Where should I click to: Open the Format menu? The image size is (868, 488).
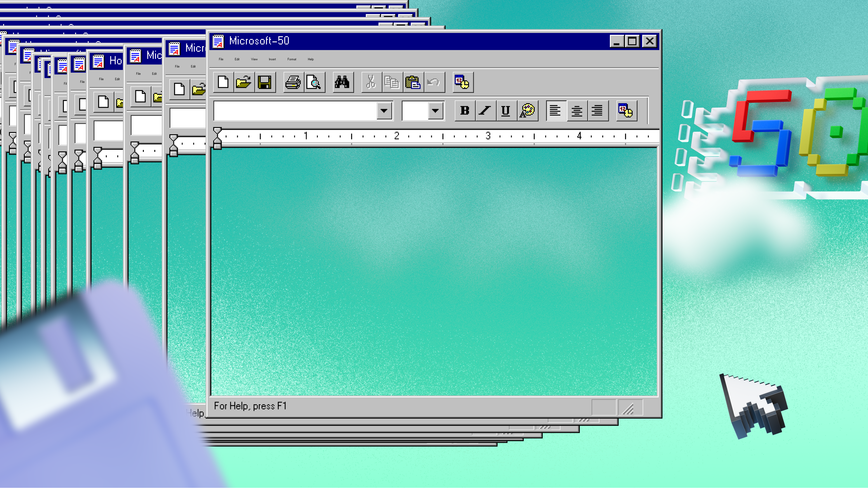[x=292, y=59]
